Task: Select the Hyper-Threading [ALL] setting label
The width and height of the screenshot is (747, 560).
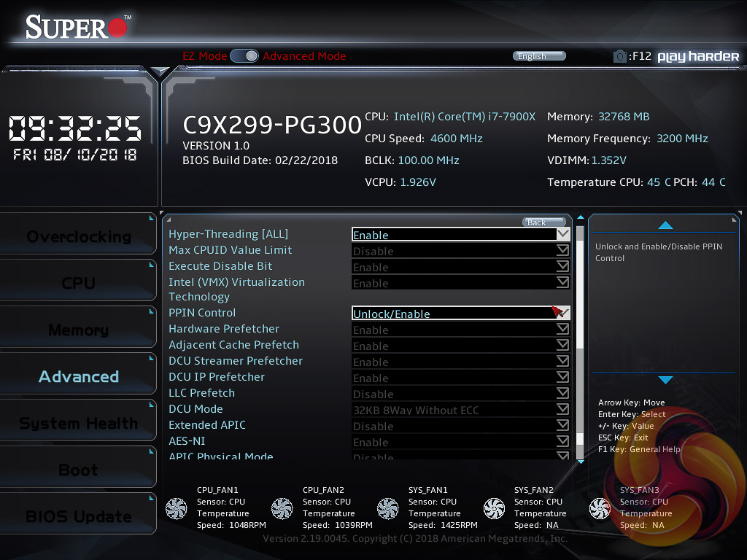Action: click(x=228, y=234)
